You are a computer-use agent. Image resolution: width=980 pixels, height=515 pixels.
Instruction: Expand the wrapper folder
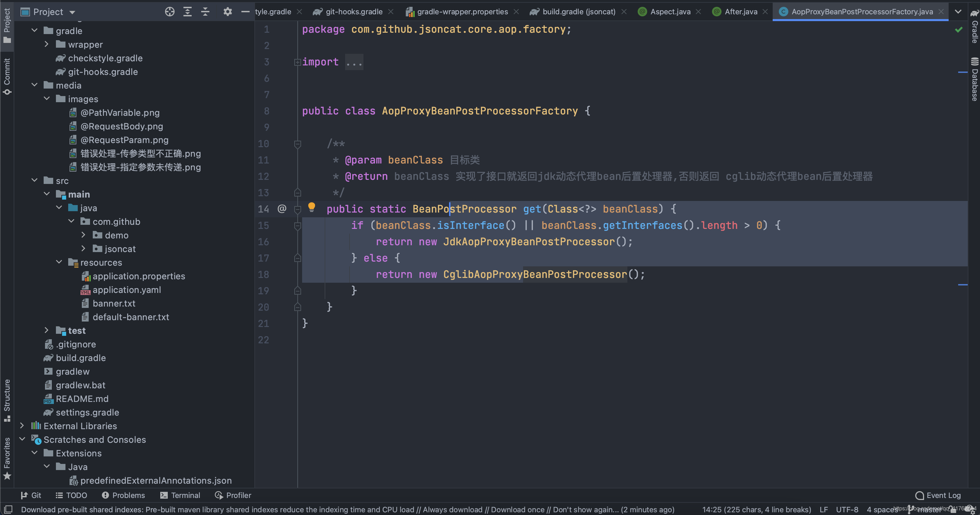[46, 45]
